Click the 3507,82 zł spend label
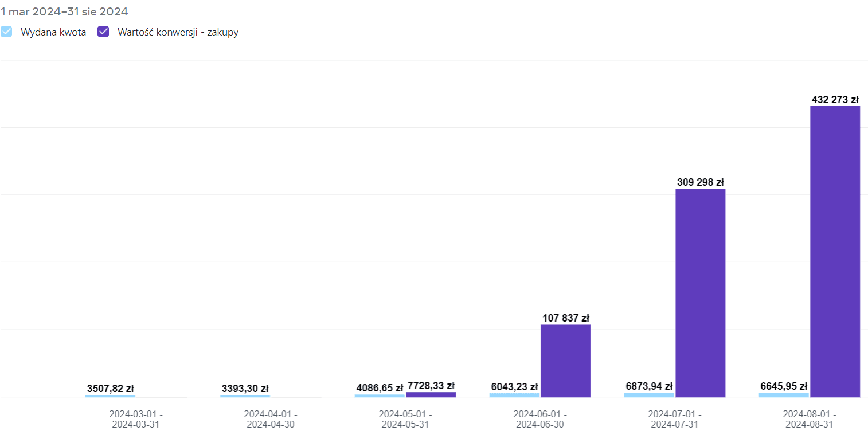The height and width of the screenshot is (435, 868). point(110,389)
